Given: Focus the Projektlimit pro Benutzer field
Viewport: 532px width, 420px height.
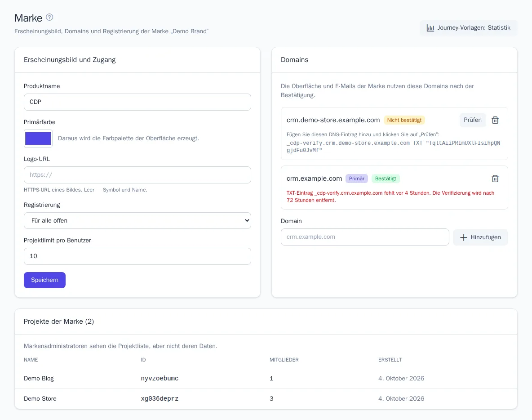Looking at the screenshot, I should pyautogui.click(x=137, y=256).
